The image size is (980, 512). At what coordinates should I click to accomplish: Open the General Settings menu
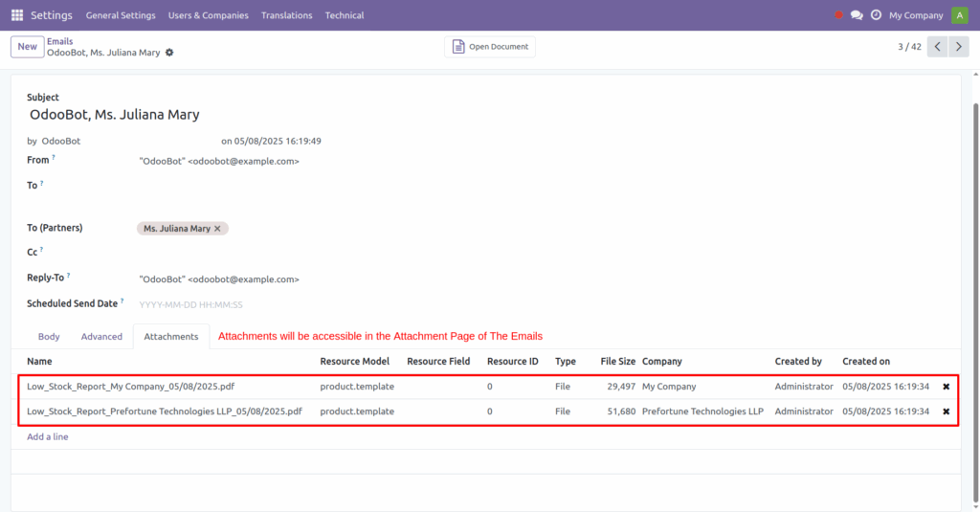[121, 15]
